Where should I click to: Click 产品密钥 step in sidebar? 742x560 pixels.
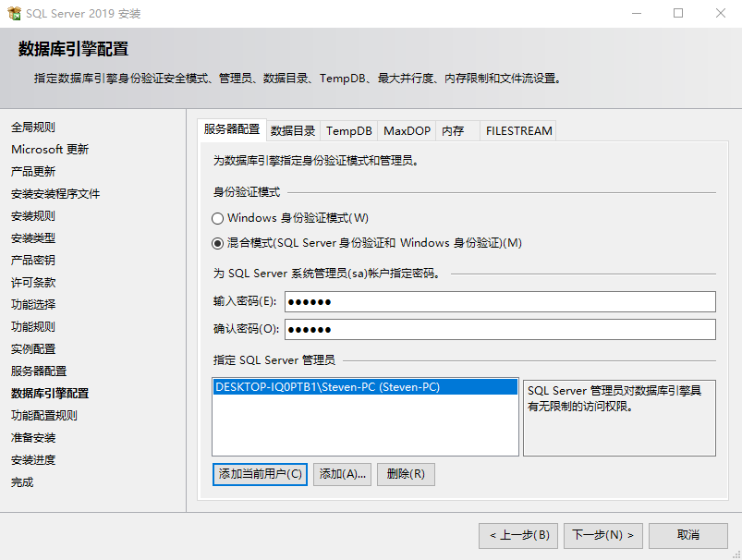(x=33, y=261)
